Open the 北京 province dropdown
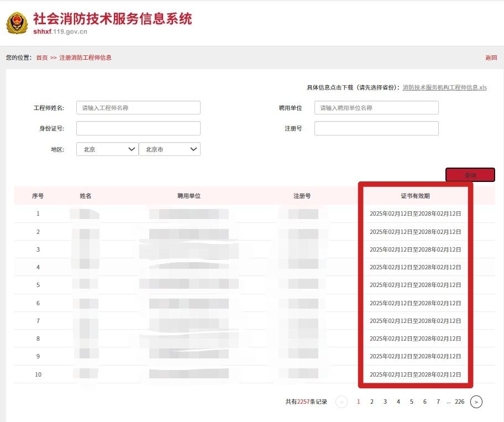This screenshot has width=504, height=422. [107, 149]
